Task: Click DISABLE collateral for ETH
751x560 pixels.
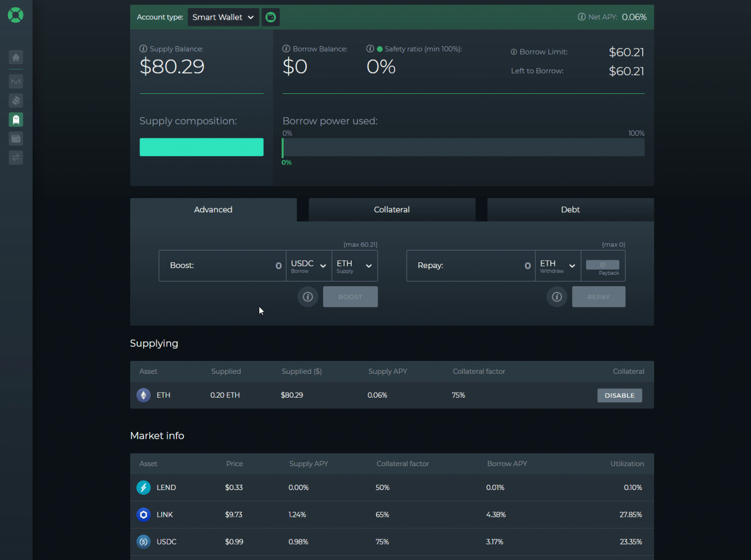Action: click(x=620, y=396)
